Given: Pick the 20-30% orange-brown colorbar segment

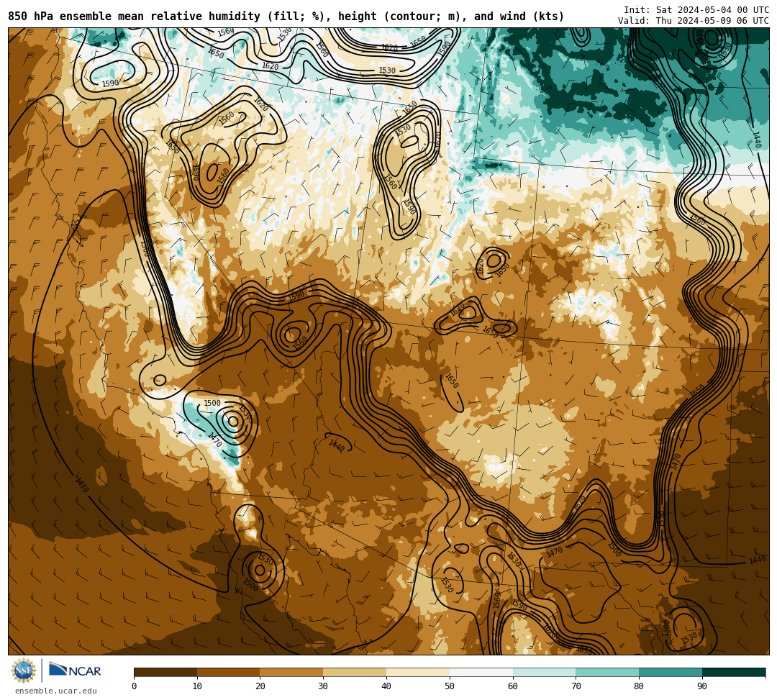Looking at the screenshot, I should point(292,672).
